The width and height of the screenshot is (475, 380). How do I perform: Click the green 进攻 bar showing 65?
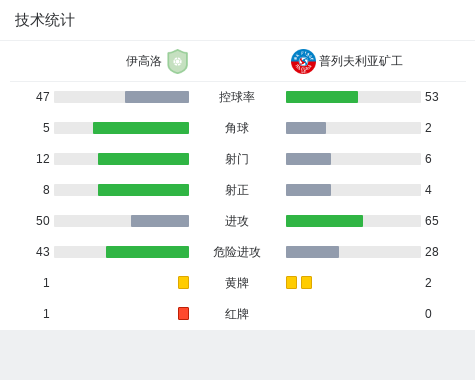[x=324, y=221]
